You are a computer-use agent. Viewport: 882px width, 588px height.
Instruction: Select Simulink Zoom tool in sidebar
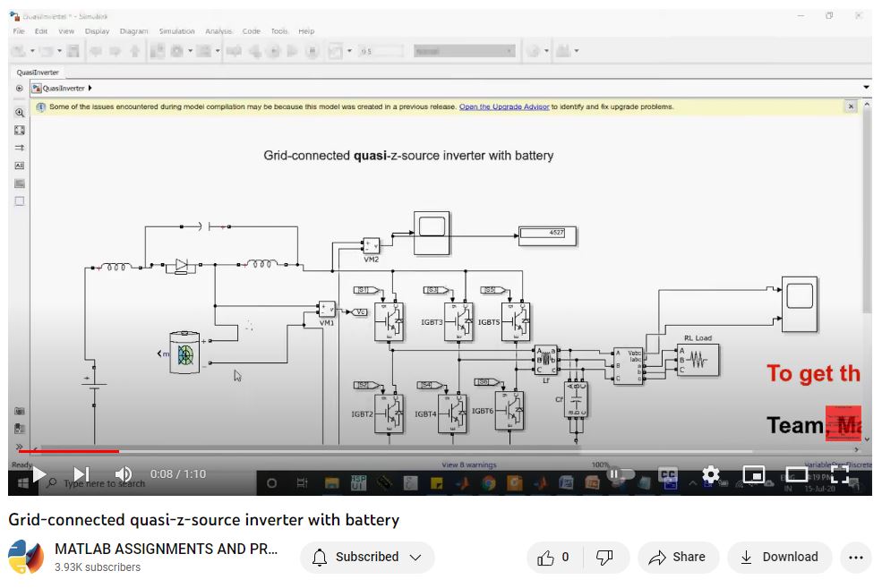(x=20, y=113)
